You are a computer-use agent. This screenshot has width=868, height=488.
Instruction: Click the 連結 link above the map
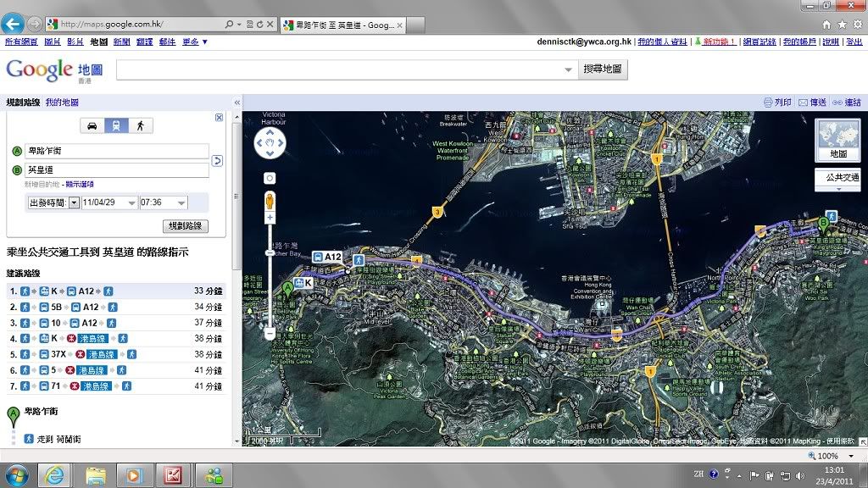pyautogui.click(x=848, y=103)
